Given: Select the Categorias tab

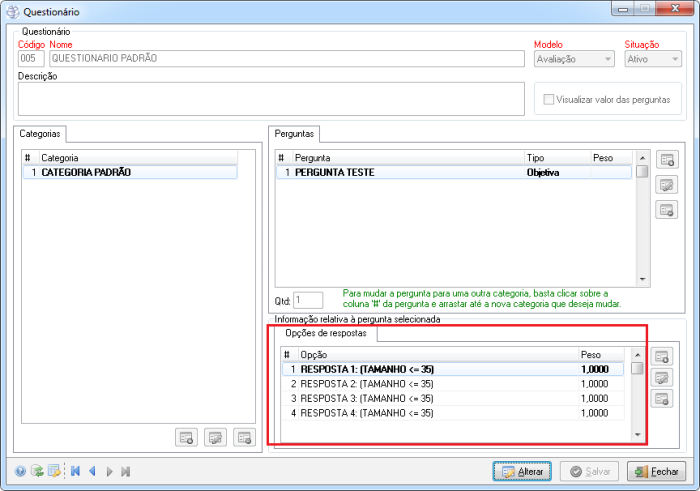Looking at the screenshot, I should click(41, 133).
